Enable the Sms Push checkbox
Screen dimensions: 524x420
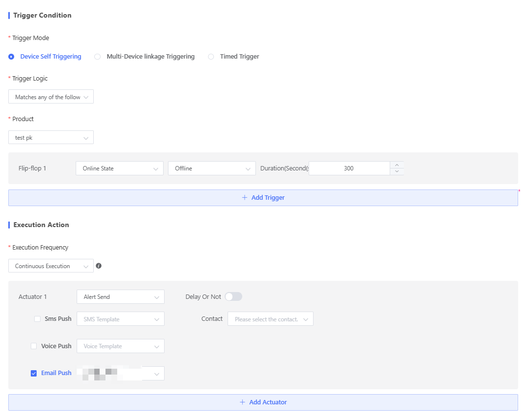click(x=38, y=319)
